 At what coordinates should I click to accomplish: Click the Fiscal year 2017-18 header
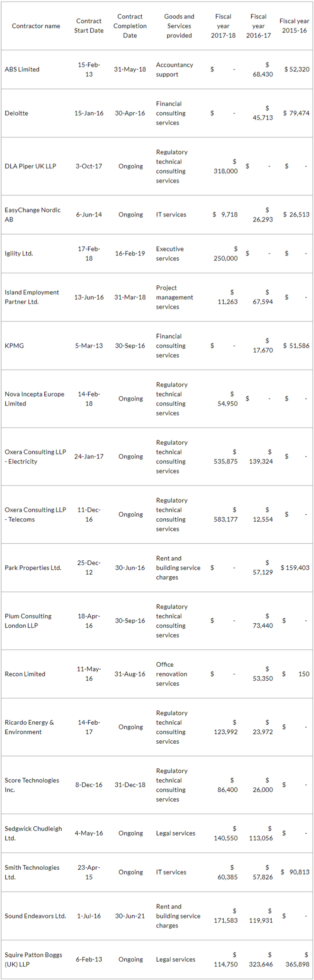[223, 26]
